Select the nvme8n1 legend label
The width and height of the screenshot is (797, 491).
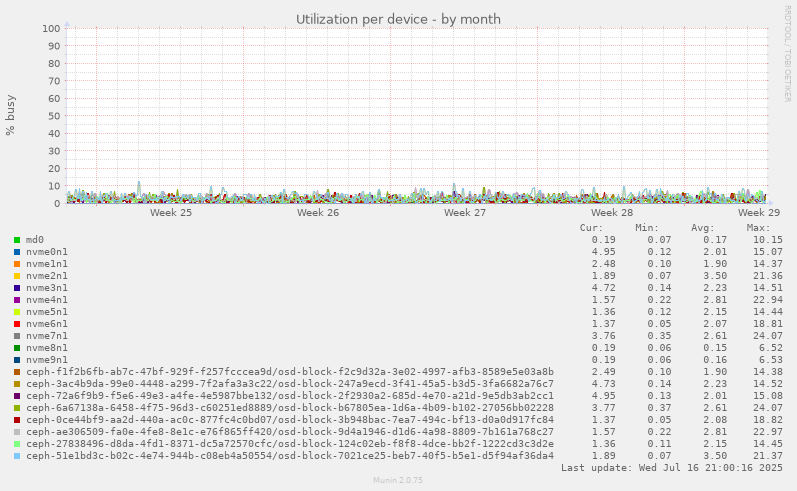coord(47,348)
